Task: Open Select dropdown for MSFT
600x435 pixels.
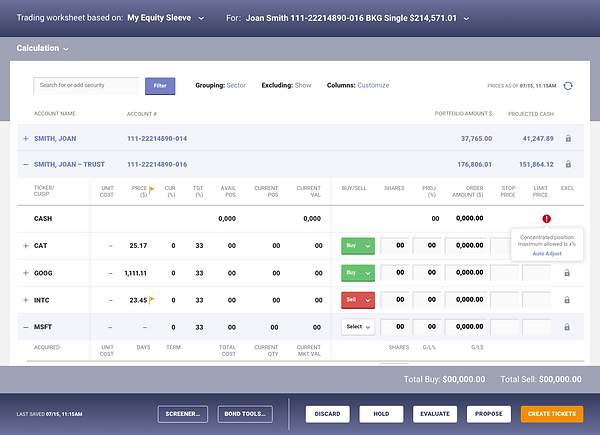Action: [x=358, y=327]
